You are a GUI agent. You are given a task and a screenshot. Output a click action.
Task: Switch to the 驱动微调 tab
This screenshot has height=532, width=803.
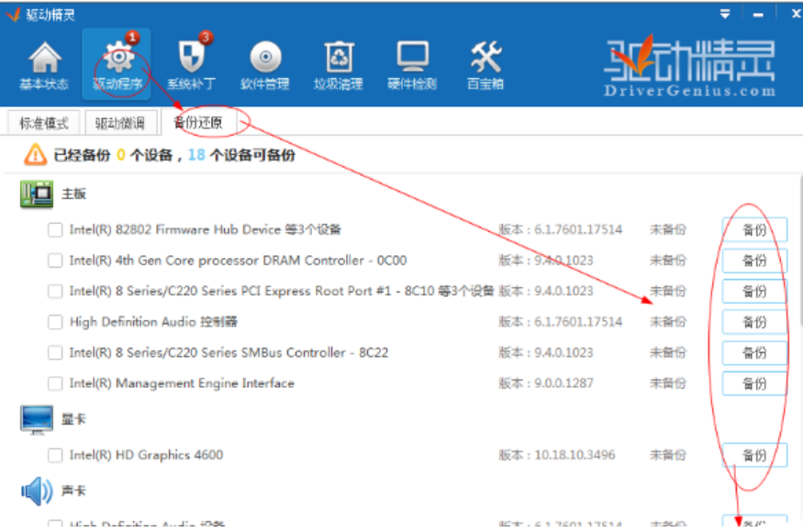(119, 123)
